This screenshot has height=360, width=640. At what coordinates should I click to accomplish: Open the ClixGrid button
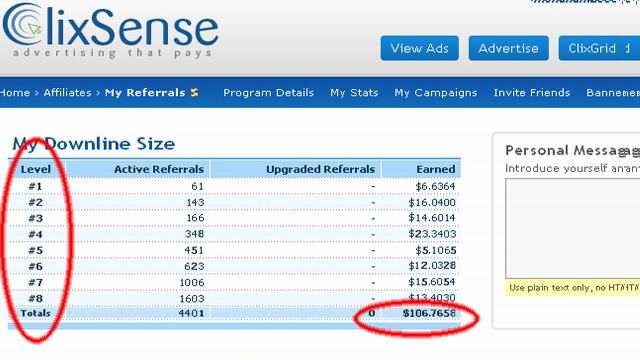point(599,48)
